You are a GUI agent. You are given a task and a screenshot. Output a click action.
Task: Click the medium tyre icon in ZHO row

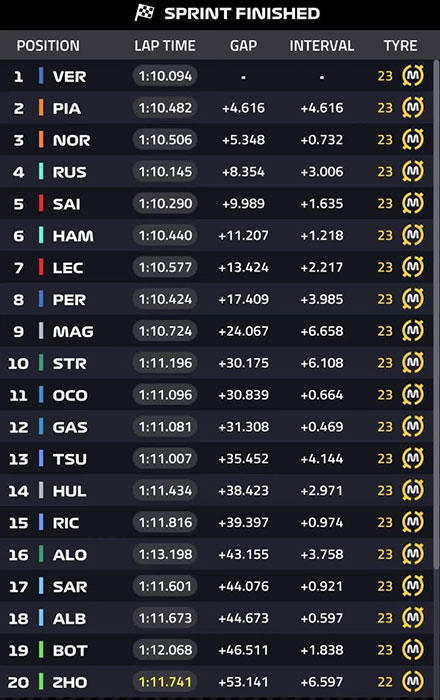point(413,682)
